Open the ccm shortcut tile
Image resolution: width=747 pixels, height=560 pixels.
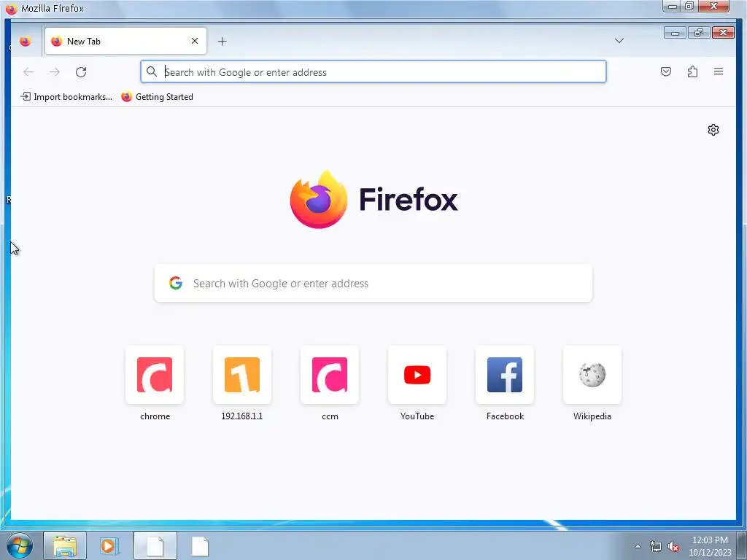coord(330,375)
